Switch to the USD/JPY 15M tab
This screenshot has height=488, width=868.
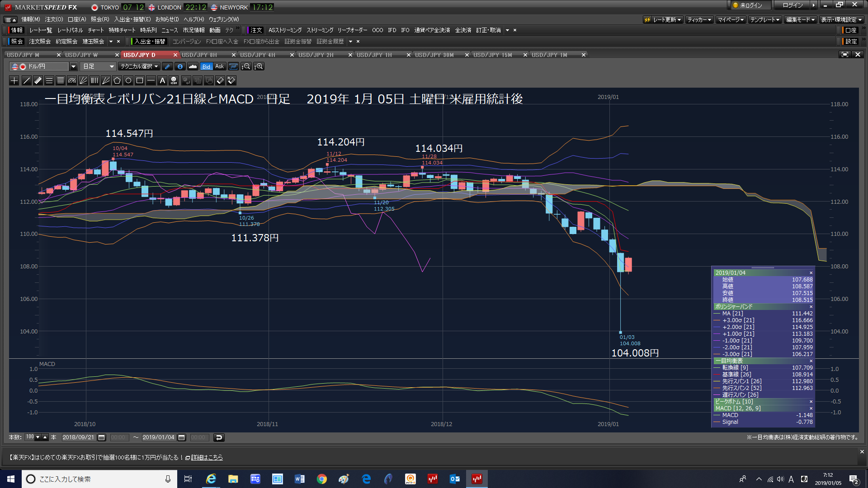(x=492, y=55)
